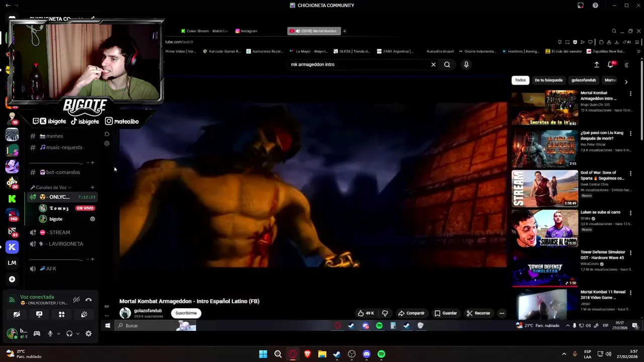Open the golazofandub channel link

148,311
